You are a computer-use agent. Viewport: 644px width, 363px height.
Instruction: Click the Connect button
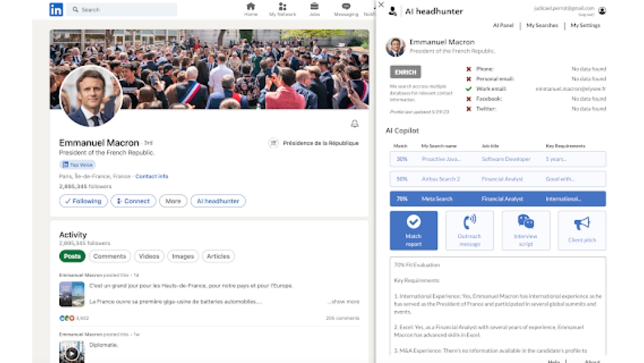click(133, 201)
